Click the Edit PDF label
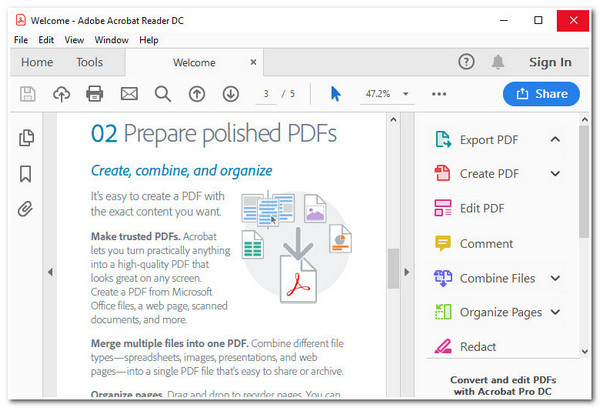The width and height of the screenshot is (600, 408). [x=482, y=208]
